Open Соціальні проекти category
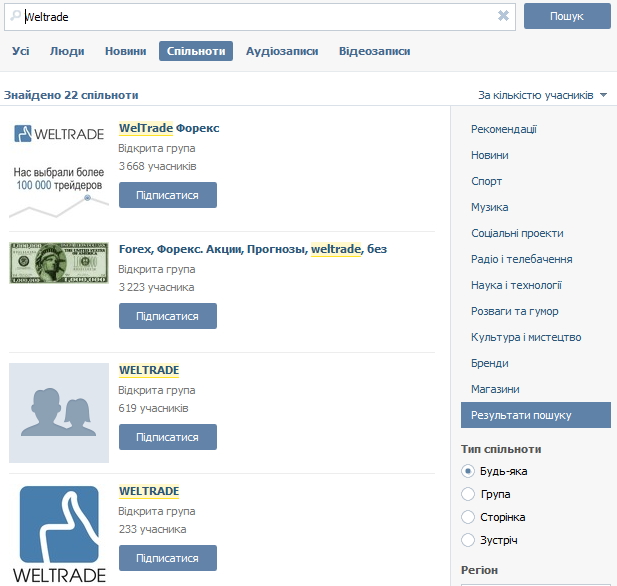 pyautogui.click(x=517, y=233)
